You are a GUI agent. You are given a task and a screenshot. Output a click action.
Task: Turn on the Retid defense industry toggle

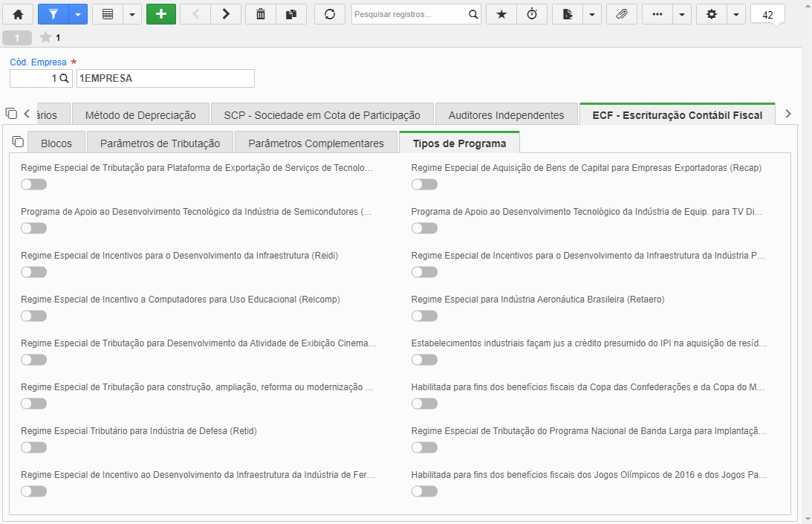(x=33, y=447)
